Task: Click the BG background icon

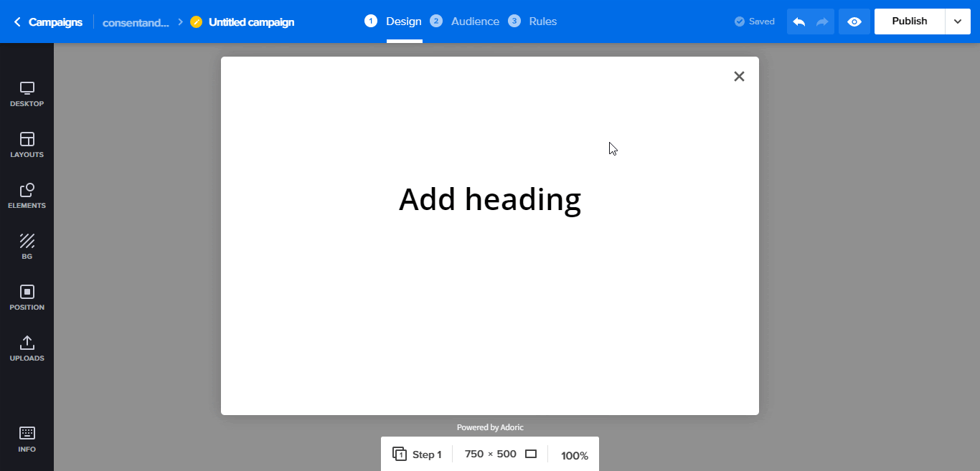Action: [27, 247]
